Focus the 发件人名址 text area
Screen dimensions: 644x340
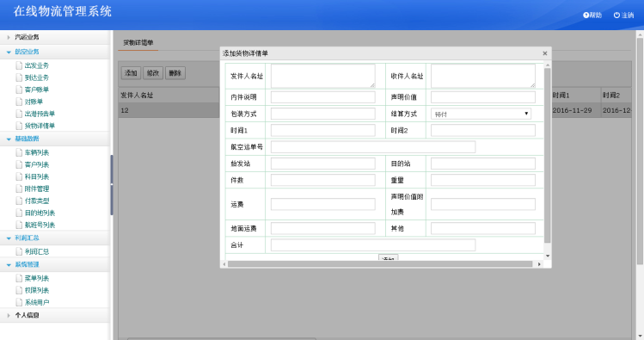tap(322, 76)
